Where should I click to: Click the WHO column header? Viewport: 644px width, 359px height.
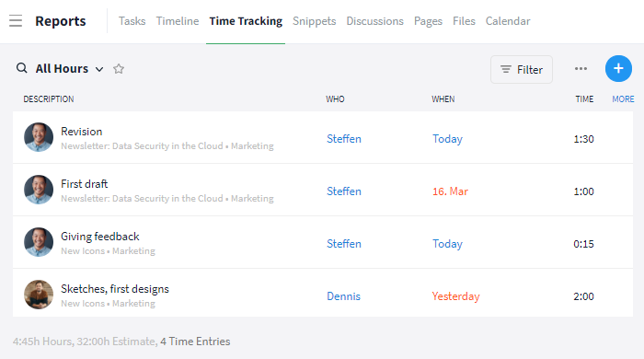point(335,99)
